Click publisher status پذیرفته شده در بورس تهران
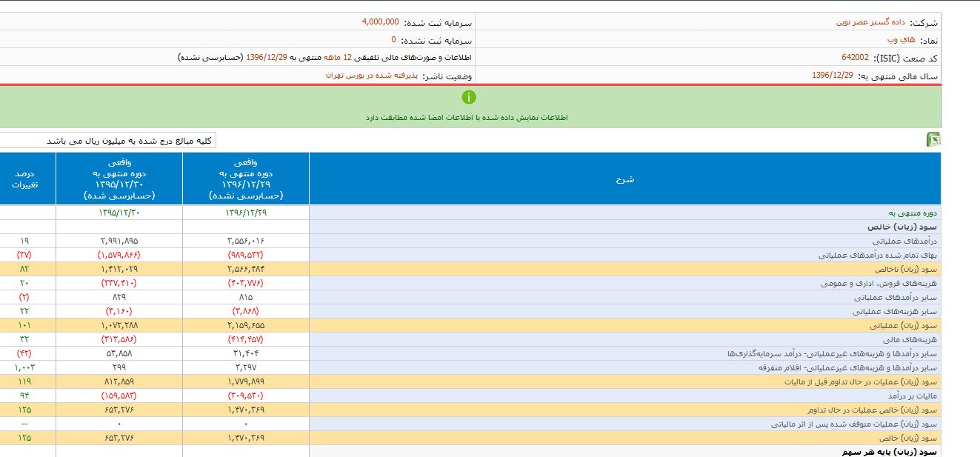Viewport: 980px width, 457px height. tap(372, 76)
